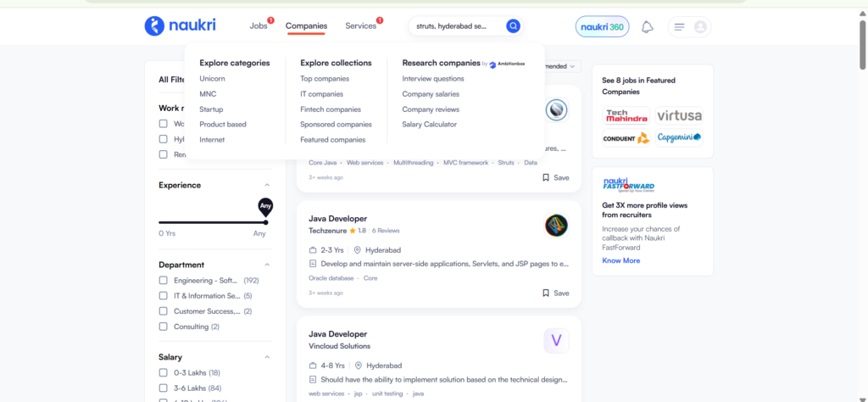Viewport: 868px width, 402px height.
Task: Save the Techzenure Java Developer job
Action: [x=556, y=293]
